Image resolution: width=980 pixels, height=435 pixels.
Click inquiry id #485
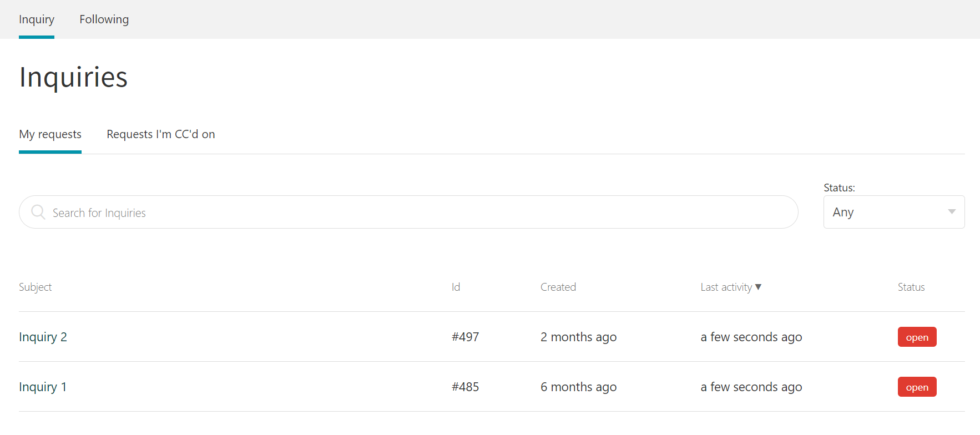coord(466,387)
